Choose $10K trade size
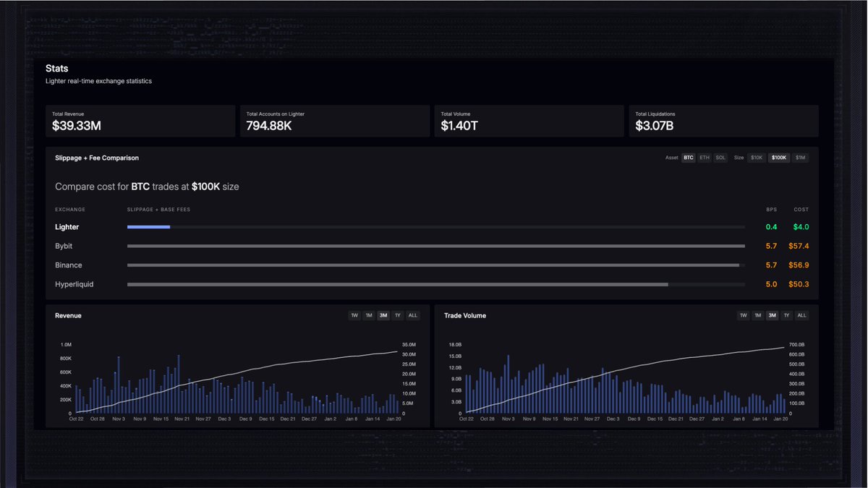Screen dimensions: 868x488 click(757, 158)
